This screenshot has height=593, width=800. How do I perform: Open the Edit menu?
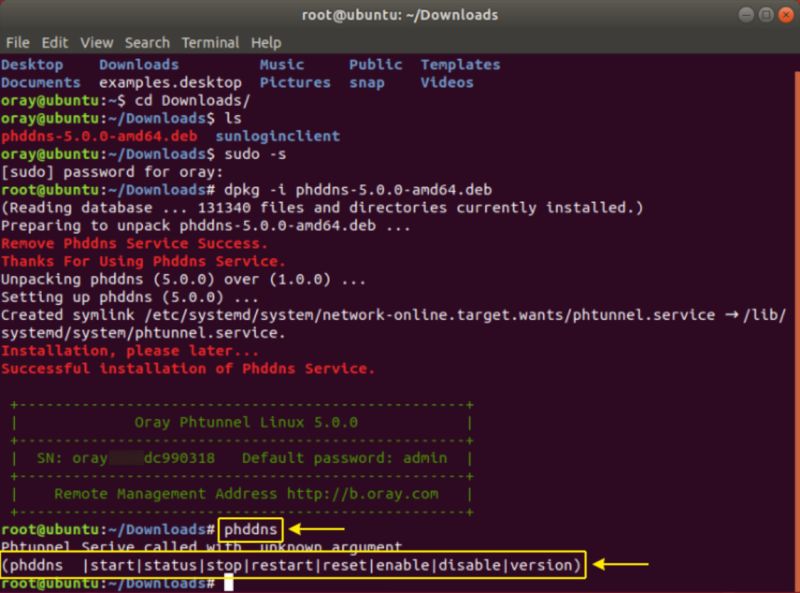tap(55, 43)
